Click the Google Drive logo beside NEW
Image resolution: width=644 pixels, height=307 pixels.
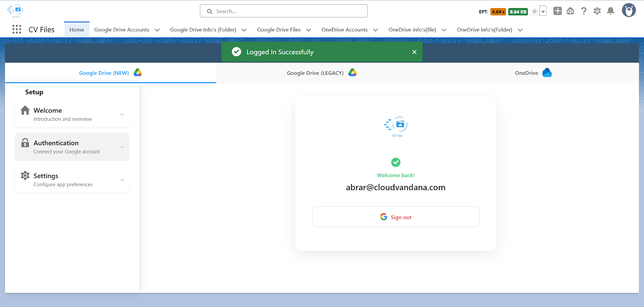click(138, 73)
